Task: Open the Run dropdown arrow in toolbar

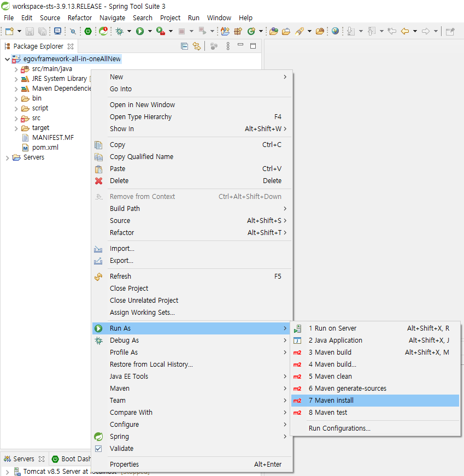Action: [150, 31]
